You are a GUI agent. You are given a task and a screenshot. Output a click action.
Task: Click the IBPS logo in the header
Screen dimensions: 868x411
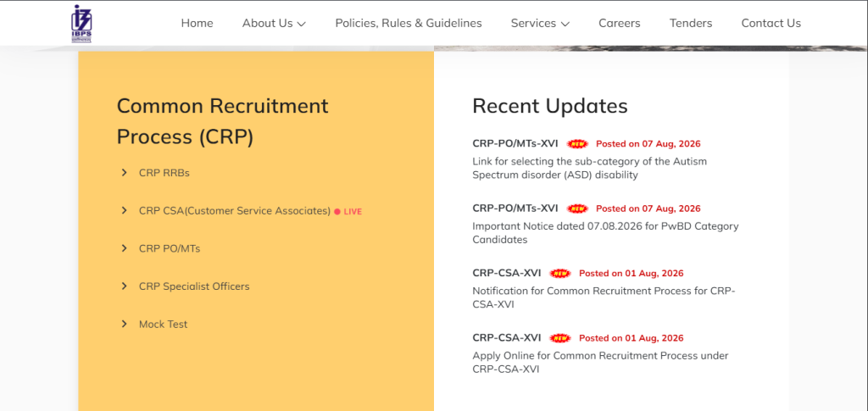point(82,24)
